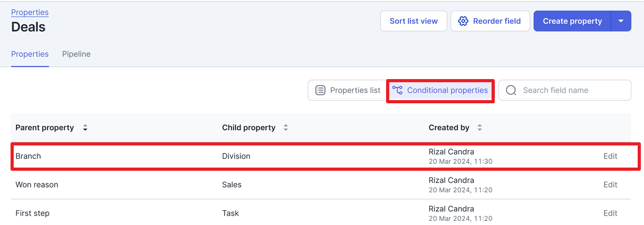644x225 pixels.
Task: Click the Create property button
Action: pos(572,21)
